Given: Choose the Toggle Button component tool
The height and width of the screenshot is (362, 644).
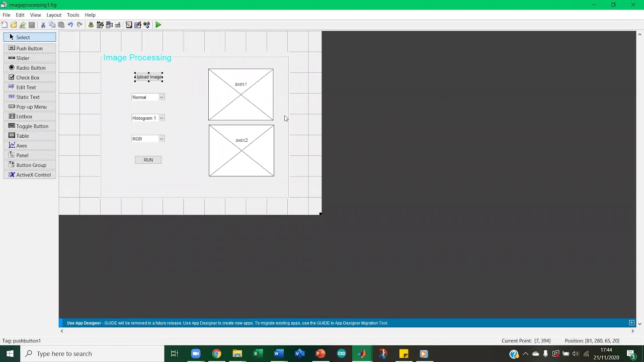Looking at the screenshot, I should (30, 126).
